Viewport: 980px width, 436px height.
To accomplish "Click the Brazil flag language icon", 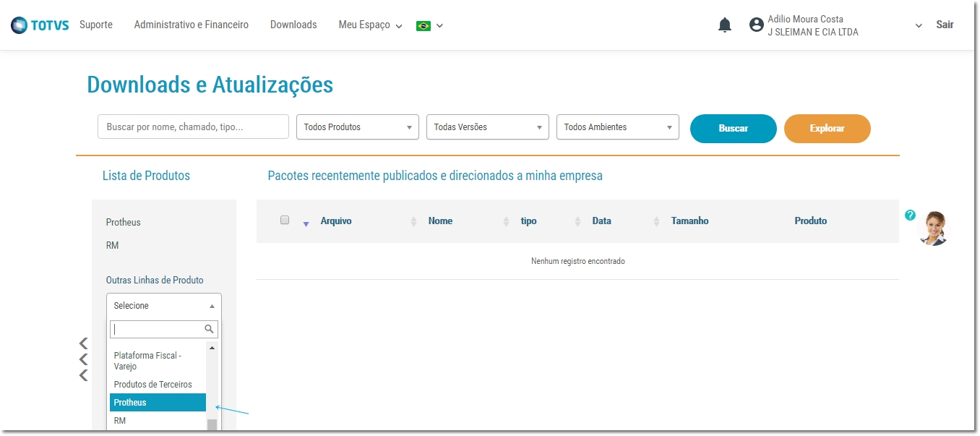I will (424, 25).
